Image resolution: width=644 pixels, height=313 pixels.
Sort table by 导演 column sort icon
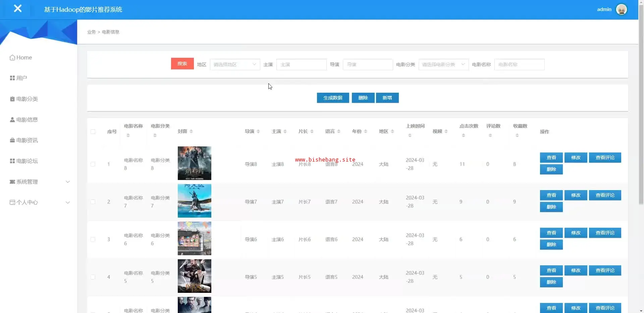[x=258, y=132]
